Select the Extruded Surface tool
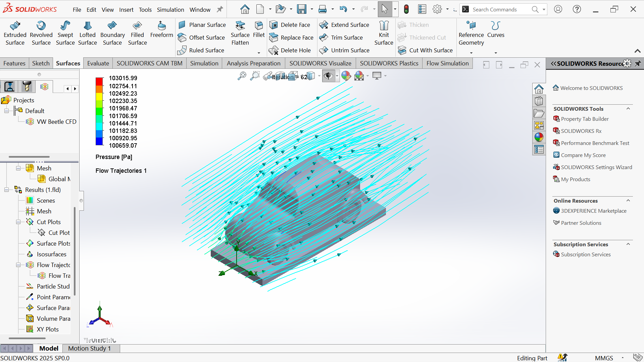The width and height of the screenshot is (644, 362). pos(15,33)
